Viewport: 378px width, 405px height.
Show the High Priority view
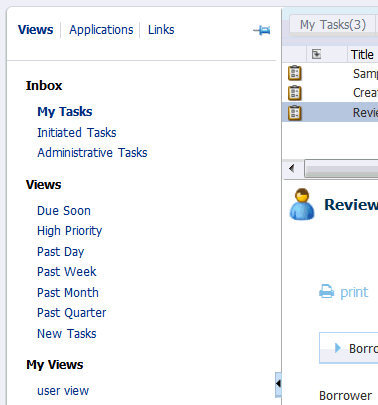pyautogui.click(x=70, y=231)
